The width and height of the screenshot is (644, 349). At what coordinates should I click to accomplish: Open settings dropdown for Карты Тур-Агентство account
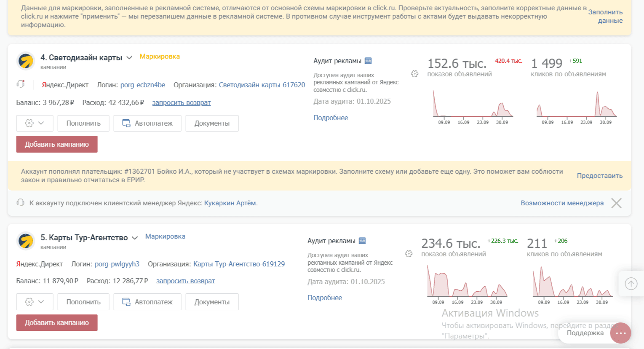(x=35, y=302)
